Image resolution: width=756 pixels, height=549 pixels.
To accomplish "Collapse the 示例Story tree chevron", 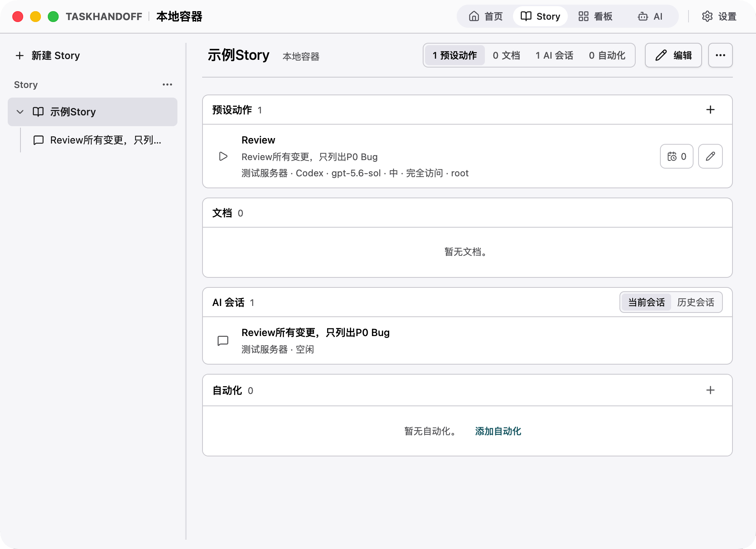I will coord(20,112).
